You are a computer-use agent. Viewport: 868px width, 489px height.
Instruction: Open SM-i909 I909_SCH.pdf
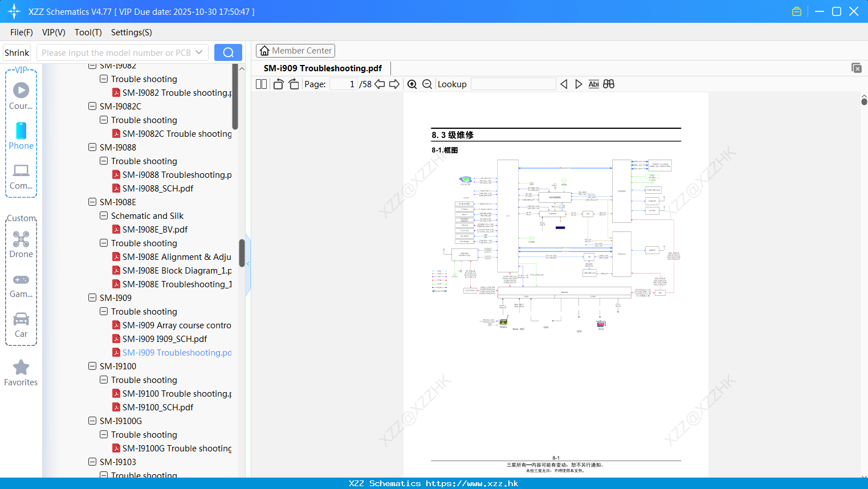[160, 339]
